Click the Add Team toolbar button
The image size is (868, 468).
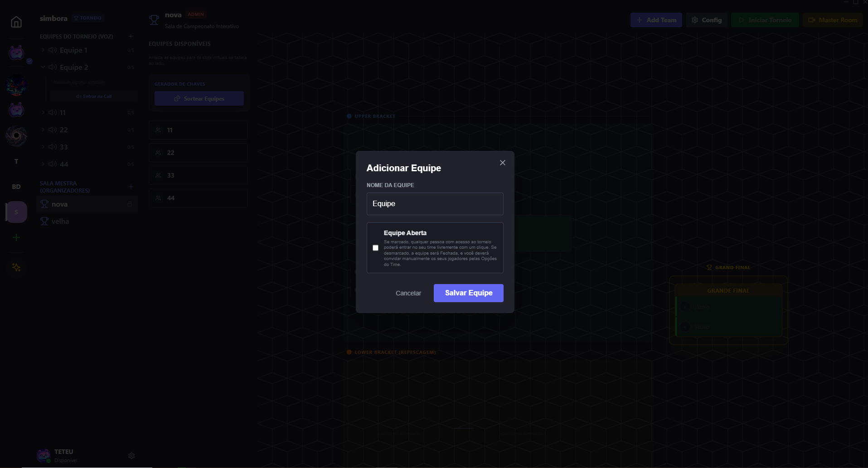tap(656, 20)
